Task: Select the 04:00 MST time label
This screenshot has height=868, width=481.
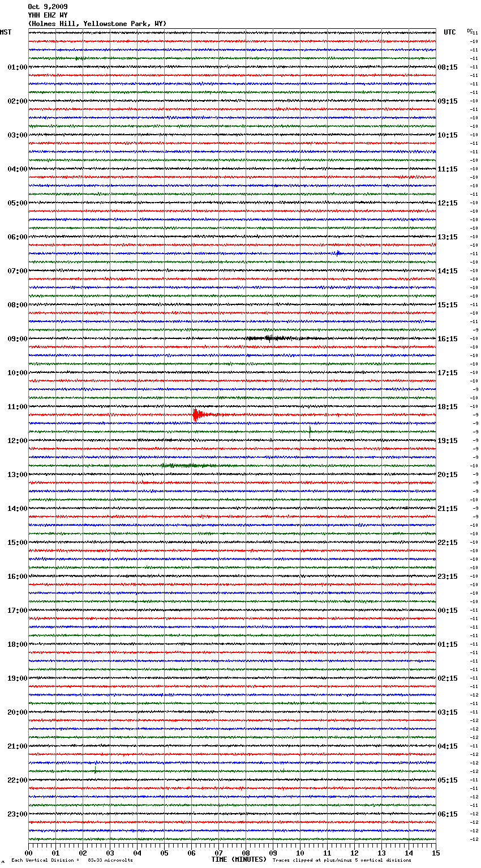Action: 18,169
